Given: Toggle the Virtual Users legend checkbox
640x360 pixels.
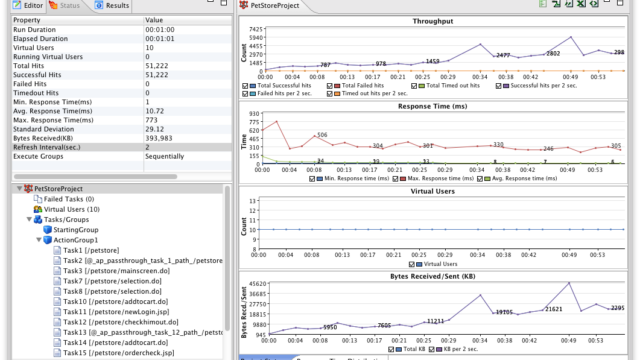Looking at the screenshot, I should [411, 264].
